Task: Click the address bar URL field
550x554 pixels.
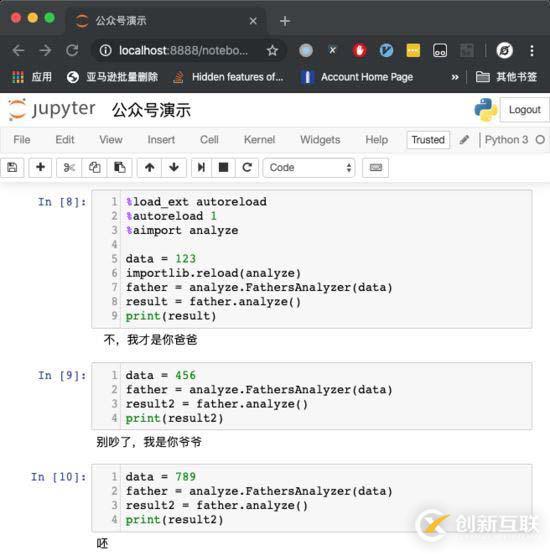Action: (184, 51)
